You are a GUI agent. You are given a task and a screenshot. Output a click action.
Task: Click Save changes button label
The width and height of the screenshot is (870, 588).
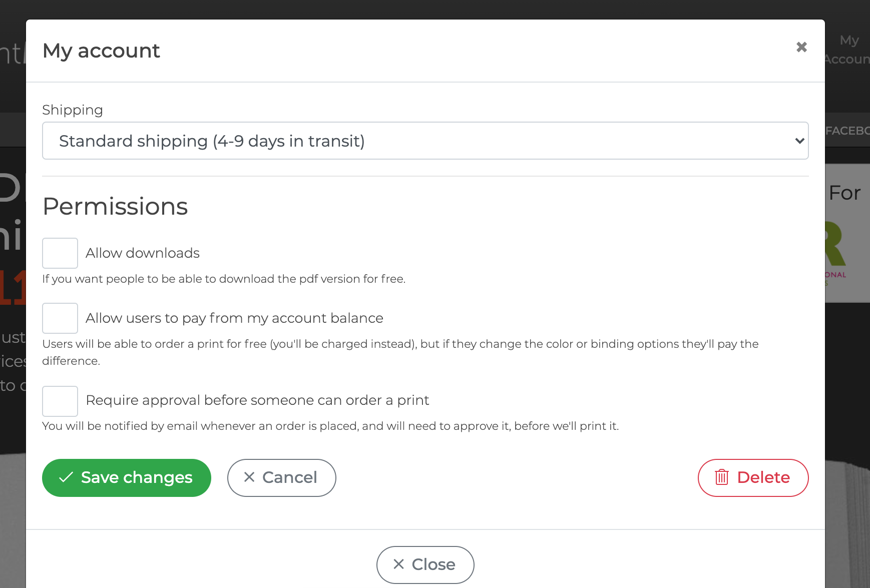point(137,477)
